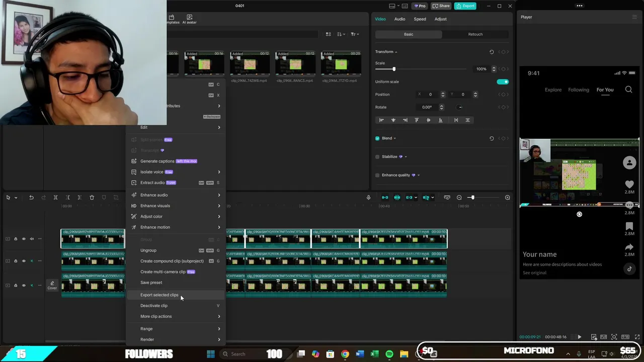Enable the Stabilize checkbox

pyautogui.click(x=377, y=157)
